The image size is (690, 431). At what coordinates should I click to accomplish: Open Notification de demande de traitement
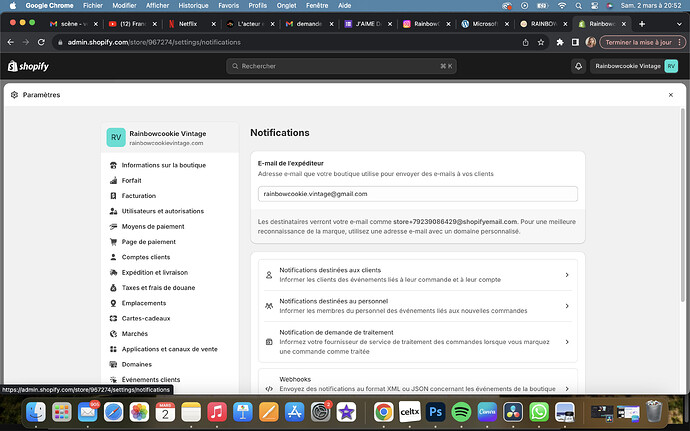(x=418, y=342)
